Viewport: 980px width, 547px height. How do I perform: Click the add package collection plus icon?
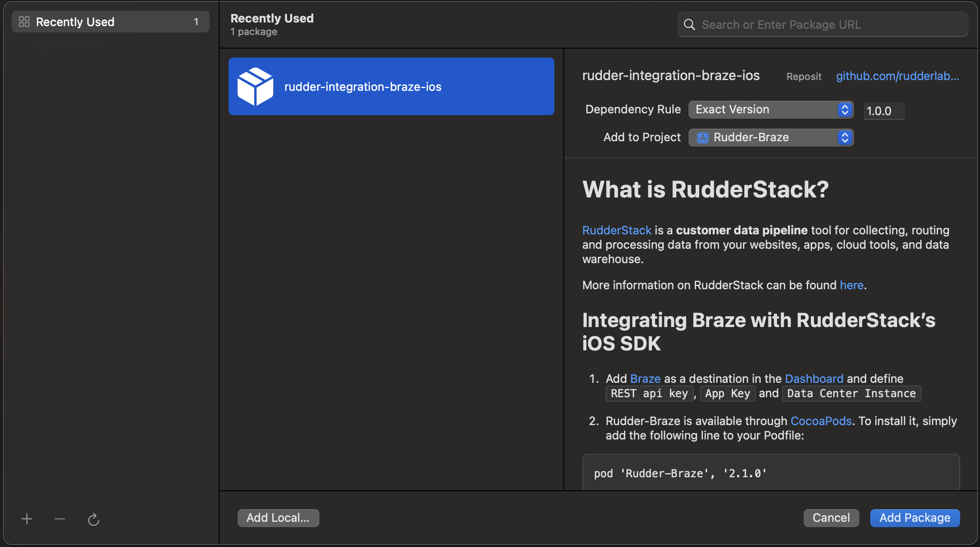point(27,519)
